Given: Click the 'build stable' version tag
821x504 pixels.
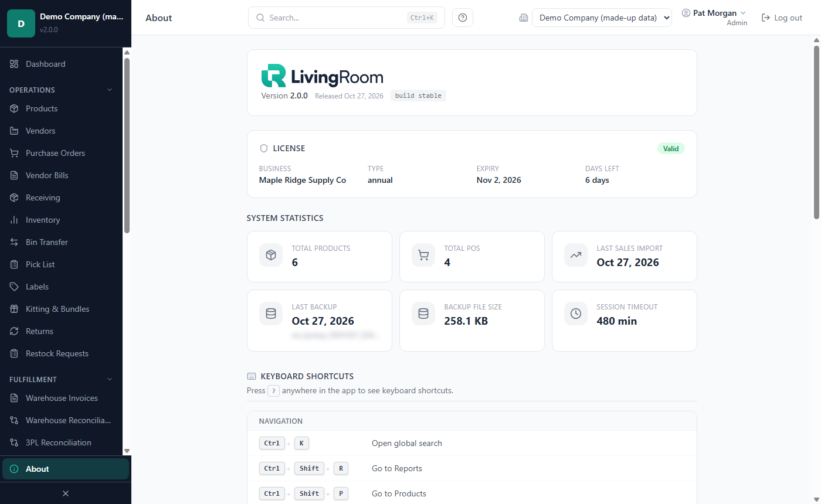Looking at the screenshot, I should [418, 96].
